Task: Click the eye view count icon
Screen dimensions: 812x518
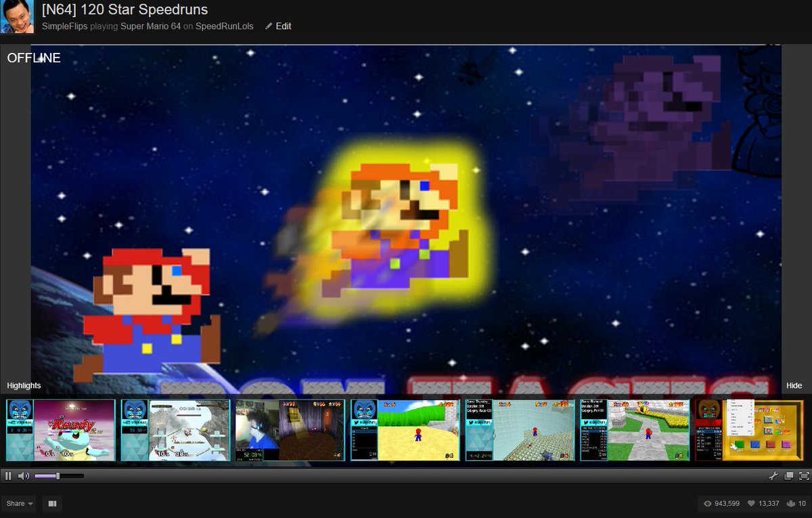Action: pos(708,504)
